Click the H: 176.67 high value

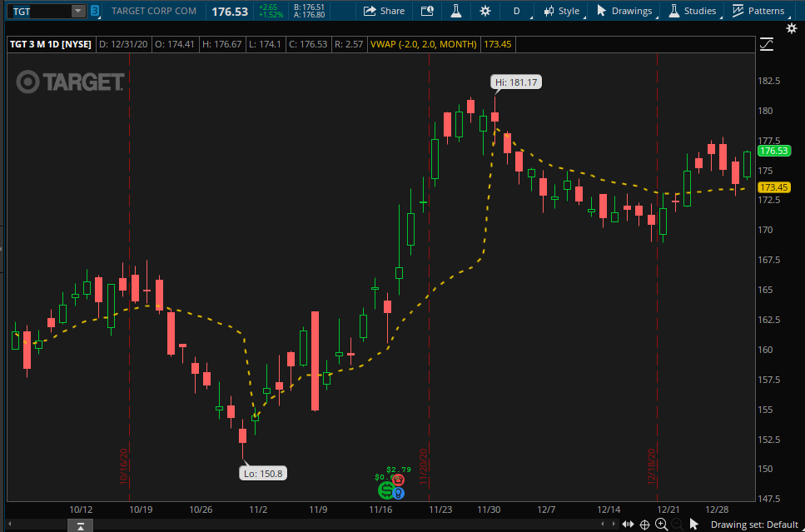221,45
